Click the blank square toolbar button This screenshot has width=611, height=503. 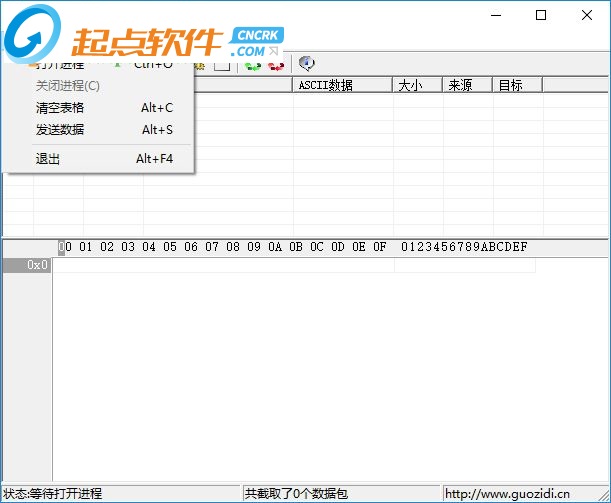pyautogui.click(x=222, y=65)
